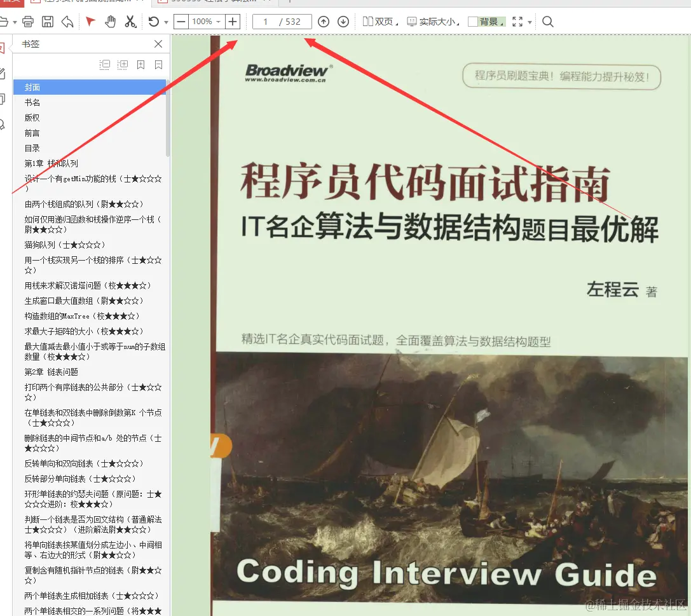Open the file folder dropdown arrow
Image resolution: width=691 pixels, height=616 pixels.
[15, 22]
